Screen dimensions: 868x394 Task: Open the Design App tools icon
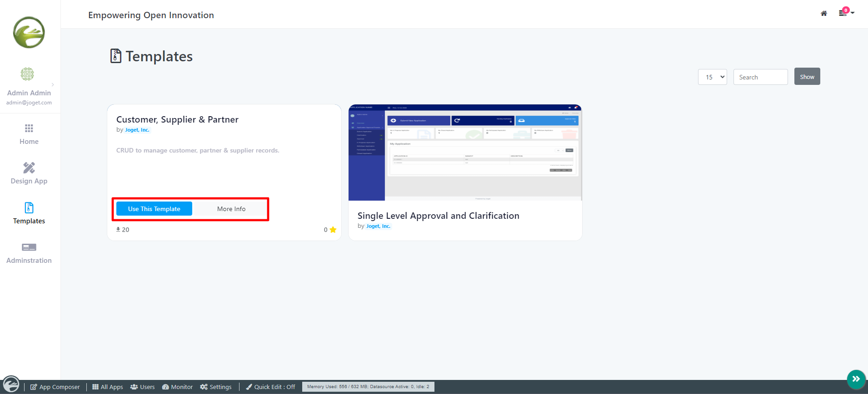pos(29,167)
